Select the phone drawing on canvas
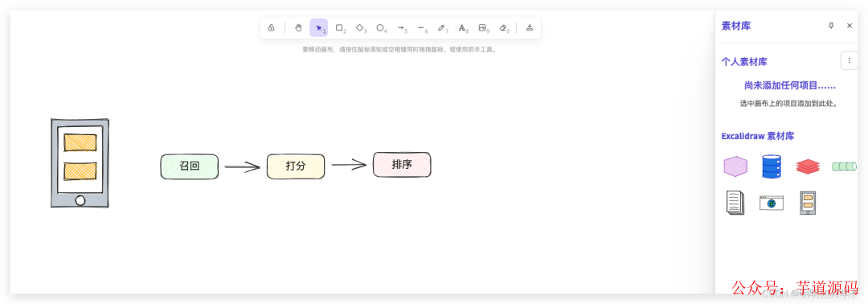The width and height of the screenshot is (868, 304). [x=80, y=162]
